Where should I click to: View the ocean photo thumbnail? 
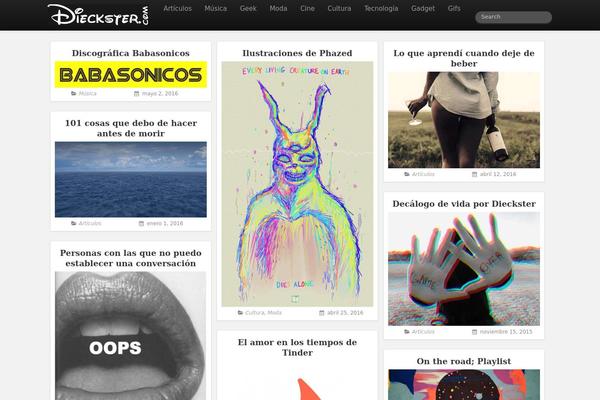tap(130, 180)
